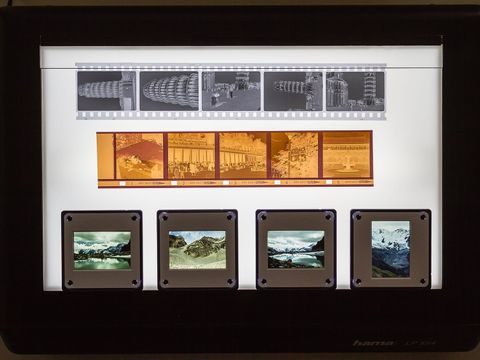Select the second black-and-white frame, tower close-up

169,91
